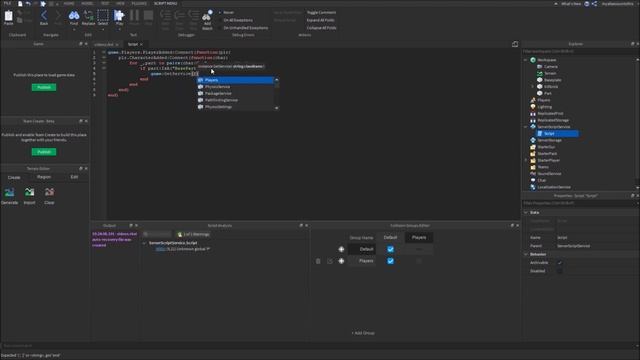Click the plus icon beside Players group
This screenshot has width=640, height=360.
point(341,261)
